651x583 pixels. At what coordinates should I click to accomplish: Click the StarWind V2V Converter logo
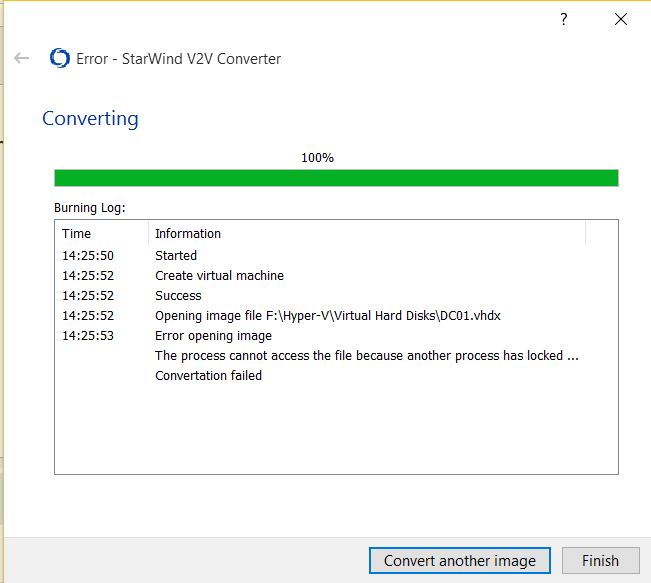(60, 58)
